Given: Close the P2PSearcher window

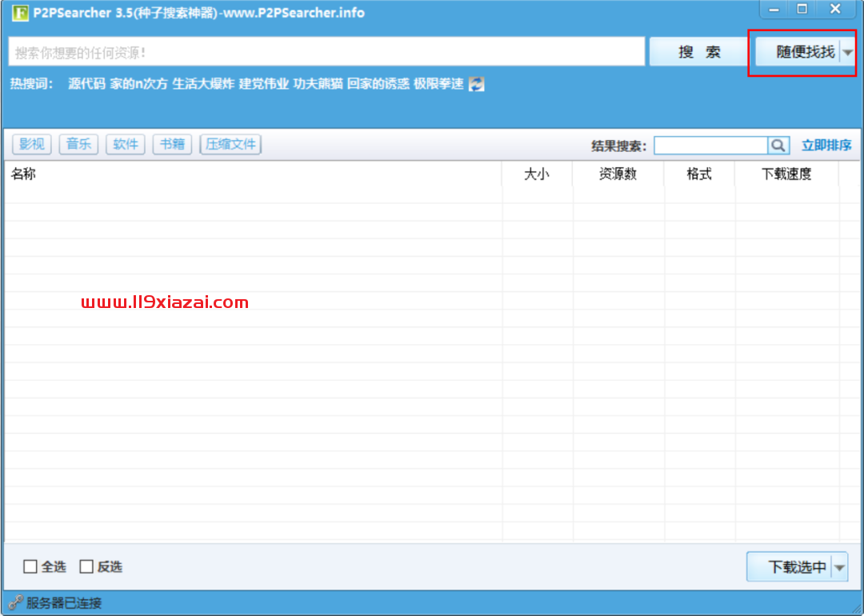Looking at the screenshot, I should pyautogui.click(x=835, y=10).
